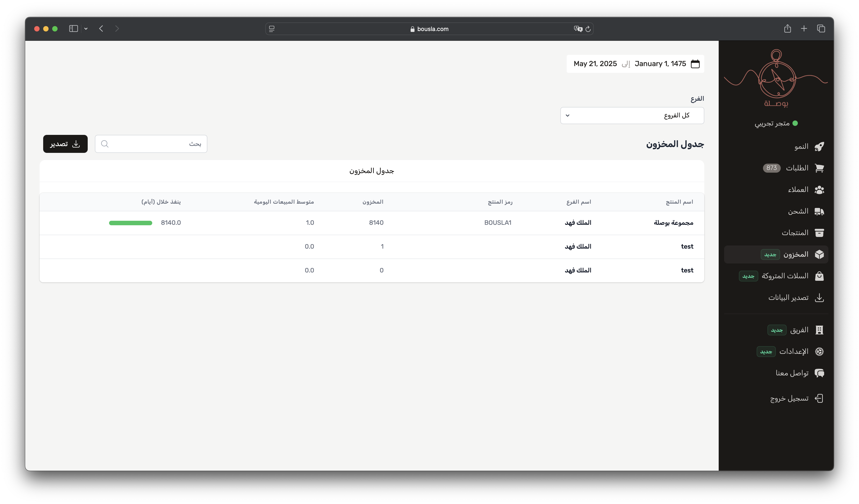Image resolution: width=859 pixels, height=504 pixels.
Task: Click the 1.0 average daily sales value
Action: coord(310,223)
